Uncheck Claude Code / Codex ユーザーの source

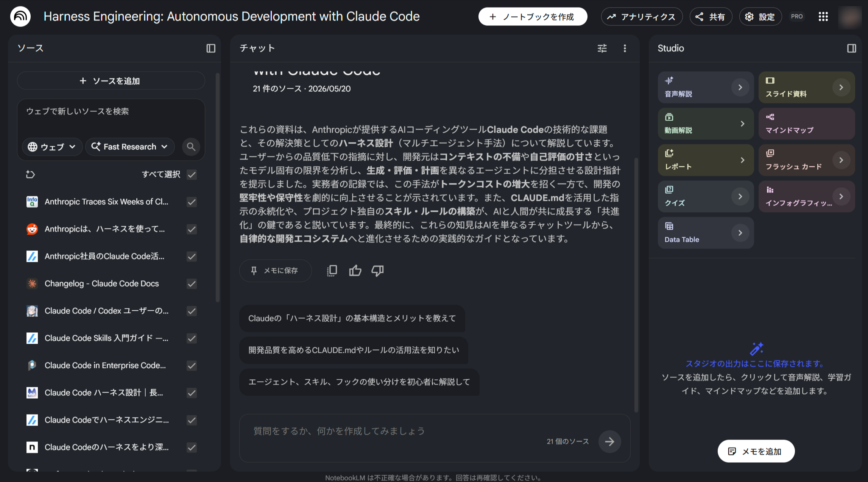click(x=192, y=311)
